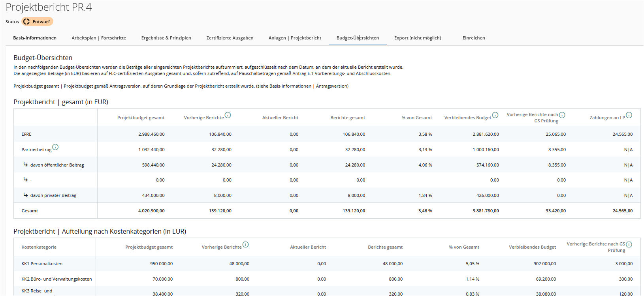644x296 pixels.
Task: Switch to Arbeitsplan | Fortschritte tab
Action: point(99,38)
